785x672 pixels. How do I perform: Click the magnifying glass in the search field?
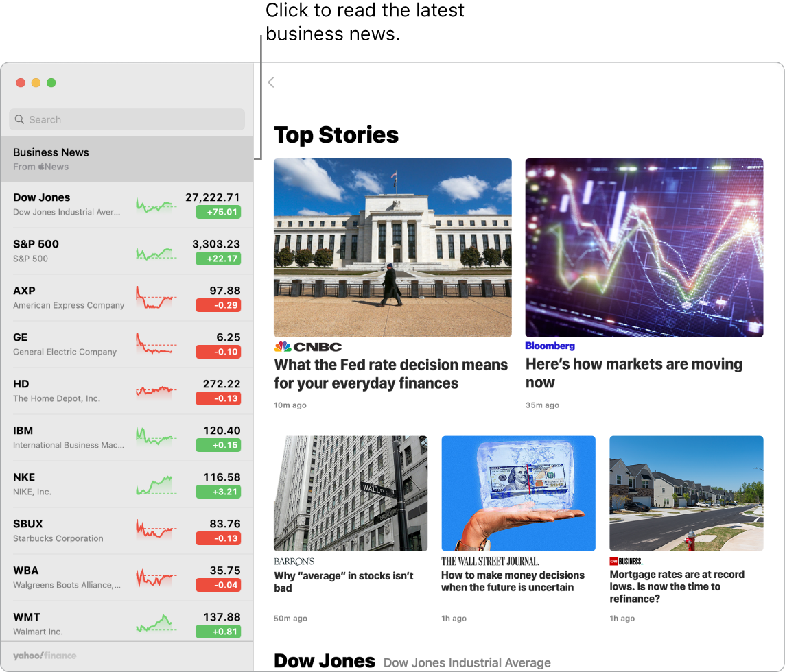[19, 119]
